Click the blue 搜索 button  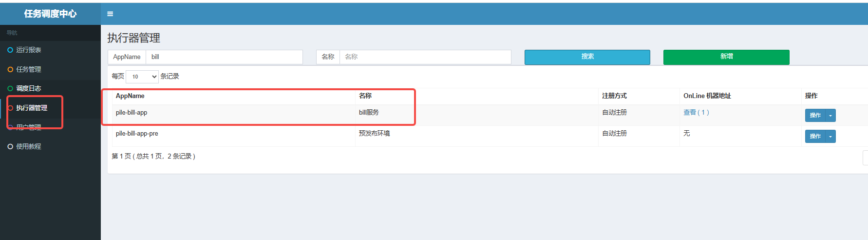click(x=587, y=57)
